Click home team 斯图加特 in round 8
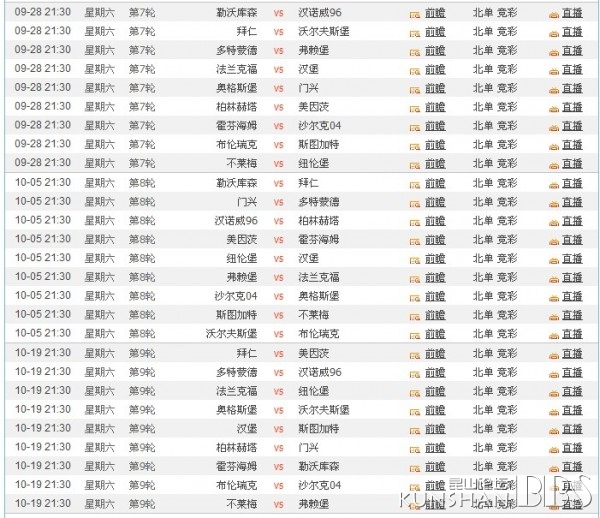 tap(237, 315)
